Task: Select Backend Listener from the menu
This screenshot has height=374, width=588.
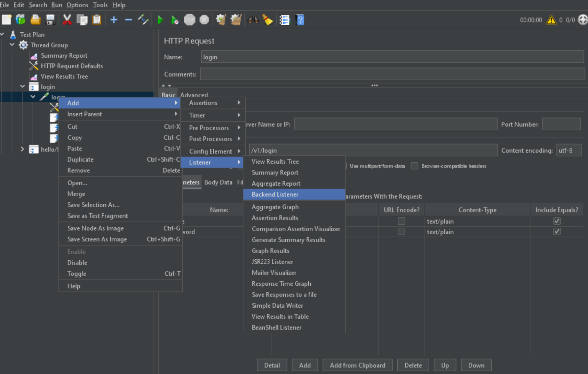Action: pyautogui.click(x=294, y=194)
